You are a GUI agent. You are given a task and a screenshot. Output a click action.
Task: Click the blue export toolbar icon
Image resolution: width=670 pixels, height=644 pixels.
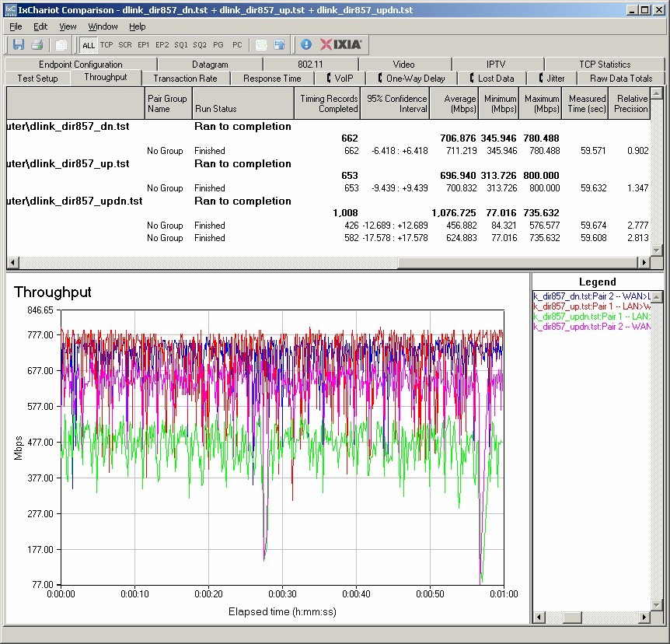click(280, 44)
